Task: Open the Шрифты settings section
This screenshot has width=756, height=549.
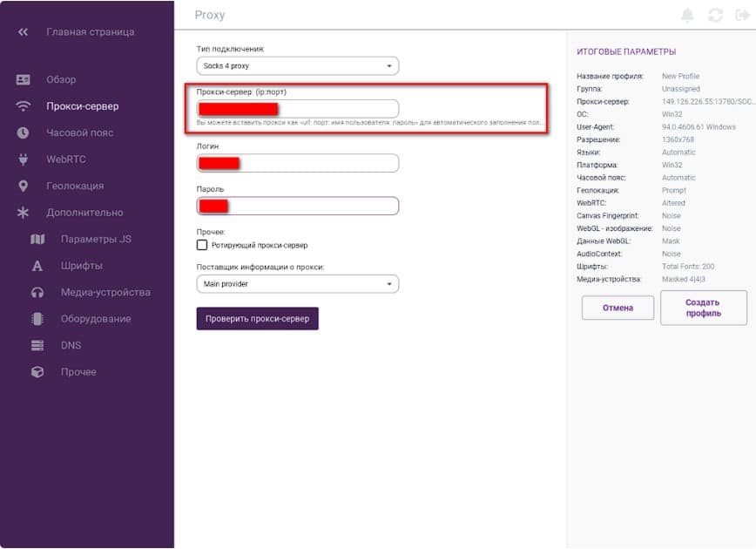Action: click(81, 266)
